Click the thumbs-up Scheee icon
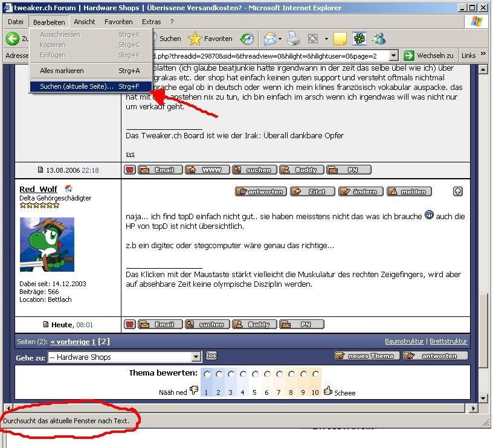The image size is (493, 448). 328,391
